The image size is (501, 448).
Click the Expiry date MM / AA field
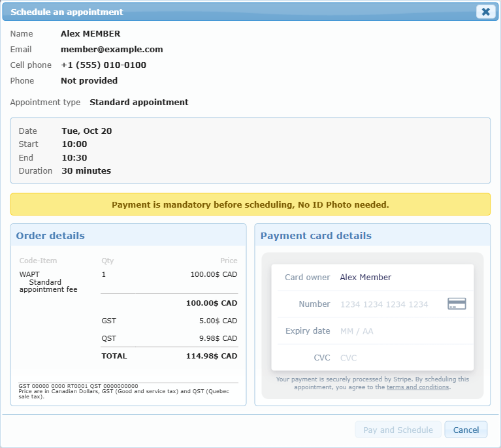405,331
